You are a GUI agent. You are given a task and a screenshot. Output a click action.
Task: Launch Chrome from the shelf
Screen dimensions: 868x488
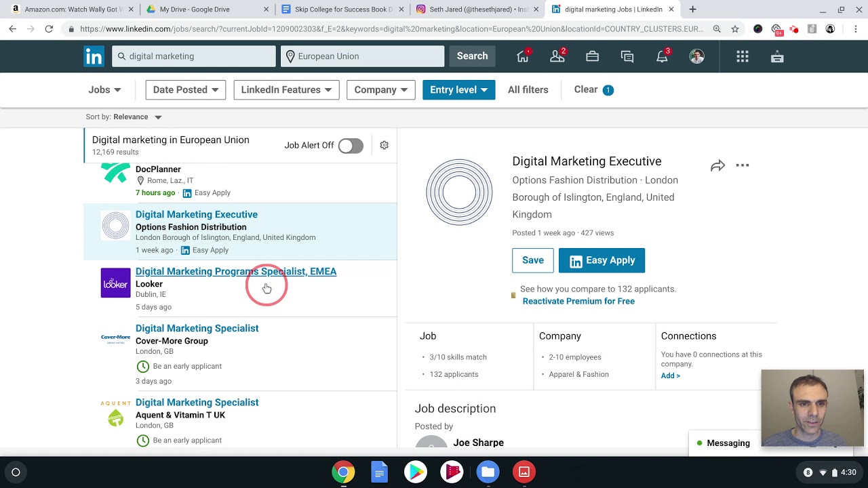(343, 472)
